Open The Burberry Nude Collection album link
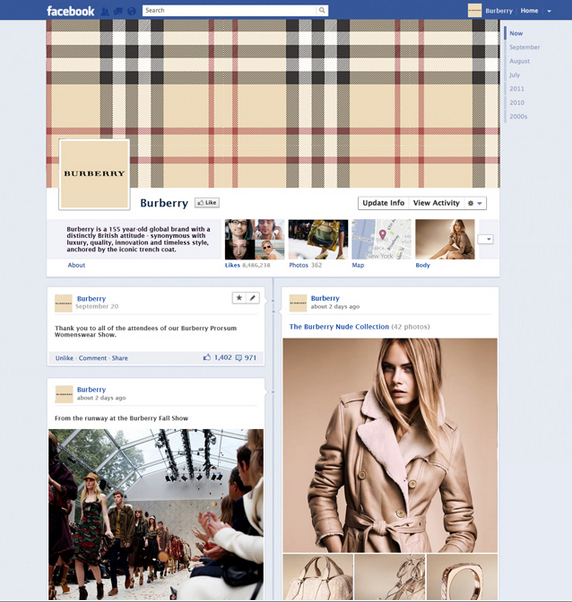Screen dimensions: 572x602 (x=339, y=327)
